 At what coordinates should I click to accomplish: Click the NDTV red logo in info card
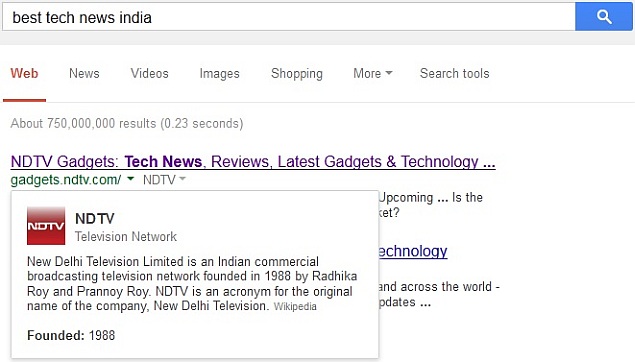[46, 226]
